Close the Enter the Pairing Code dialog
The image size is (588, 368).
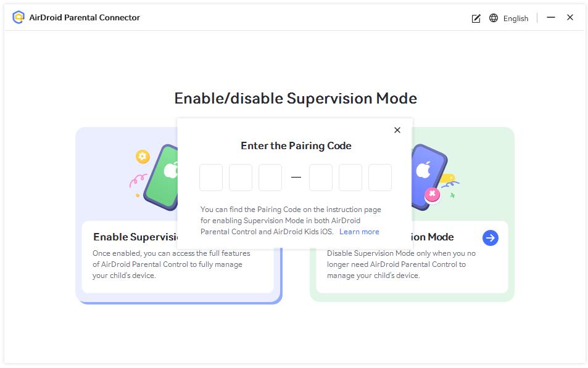click(x=397, y=130)
